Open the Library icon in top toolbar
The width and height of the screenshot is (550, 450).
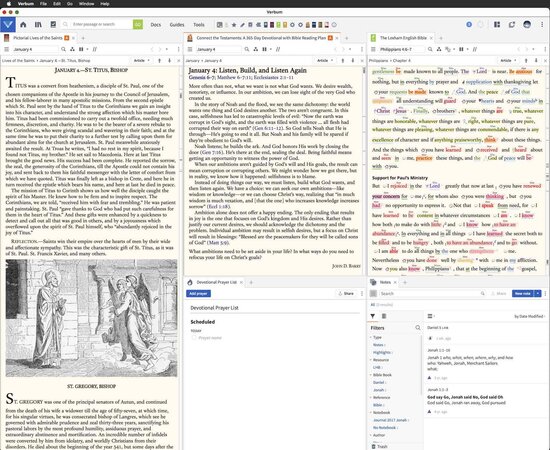coord(38,25)
